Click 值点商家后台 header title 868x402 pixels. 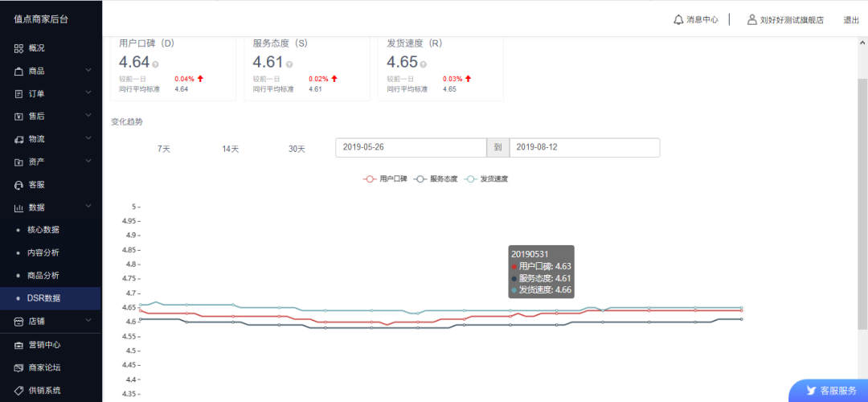(42, 18)
